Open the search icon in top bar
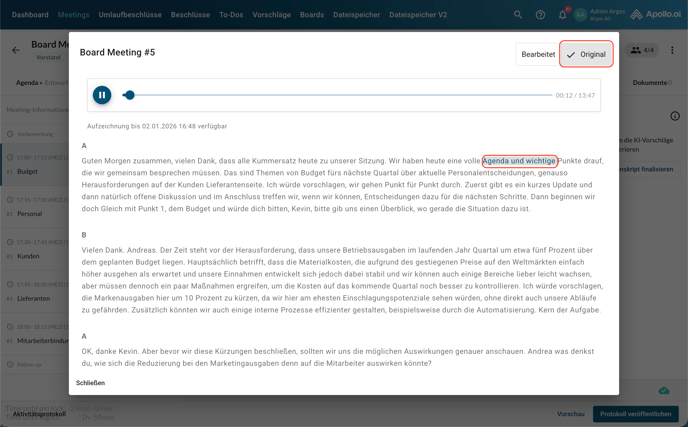Viewport: 688px width, 427px height. tap(518, 15)
